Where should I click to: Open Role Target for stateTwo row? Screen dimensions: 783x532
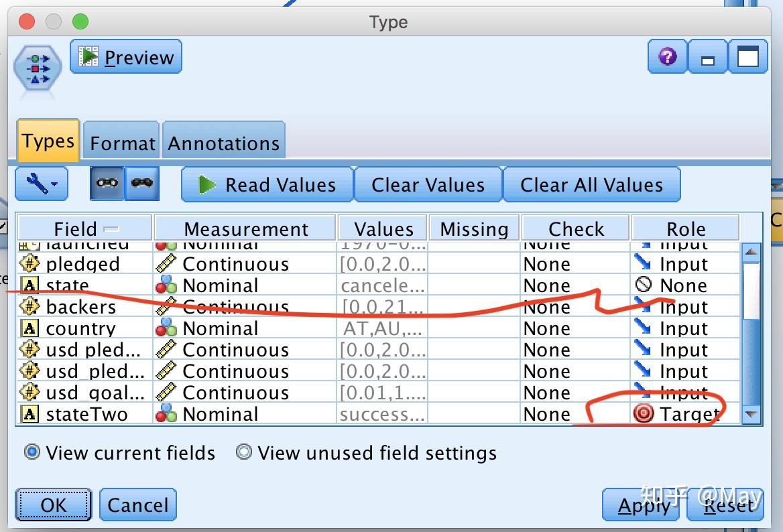pos(685,413)
